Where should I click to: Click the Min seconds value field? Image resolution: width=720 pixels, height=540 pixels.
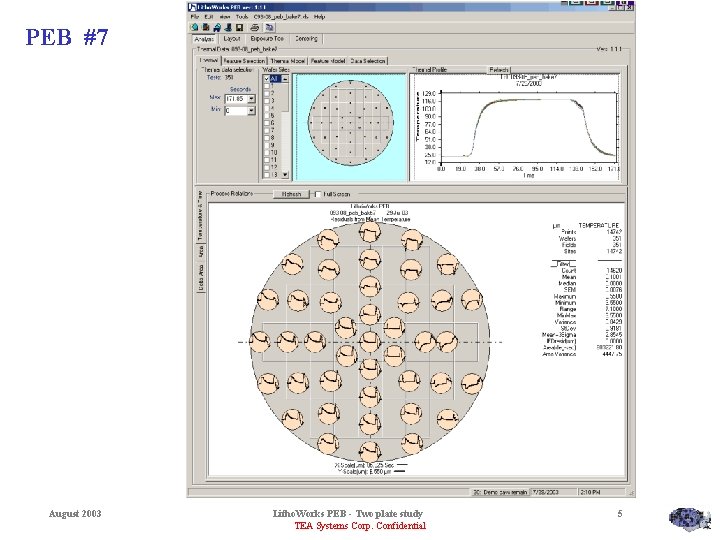coord(236,111)
